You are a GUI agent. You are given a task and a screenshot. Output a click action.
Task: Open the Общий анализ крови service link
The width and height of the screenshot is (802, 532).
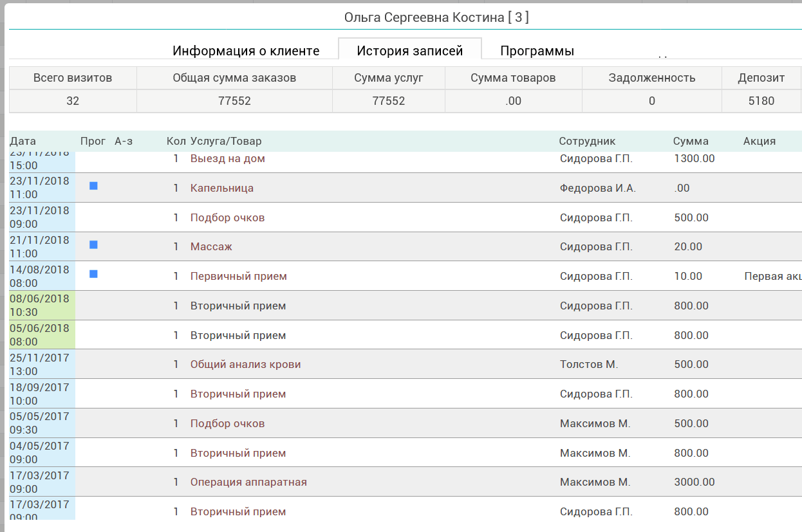246,364
